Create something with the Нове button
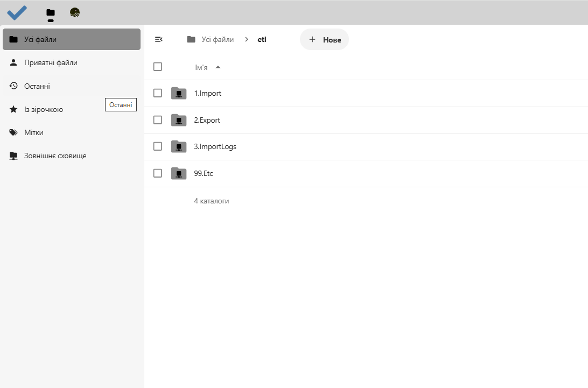Image resolution: width=588 pixels, height=388 pixels. [x=324, y=39]
